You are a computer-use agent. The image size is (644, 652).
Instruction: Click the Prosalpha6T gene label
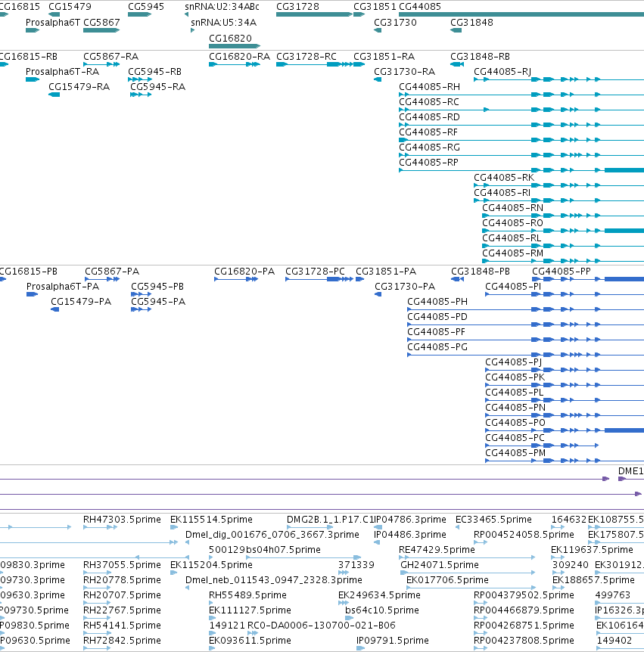(53, 23)
